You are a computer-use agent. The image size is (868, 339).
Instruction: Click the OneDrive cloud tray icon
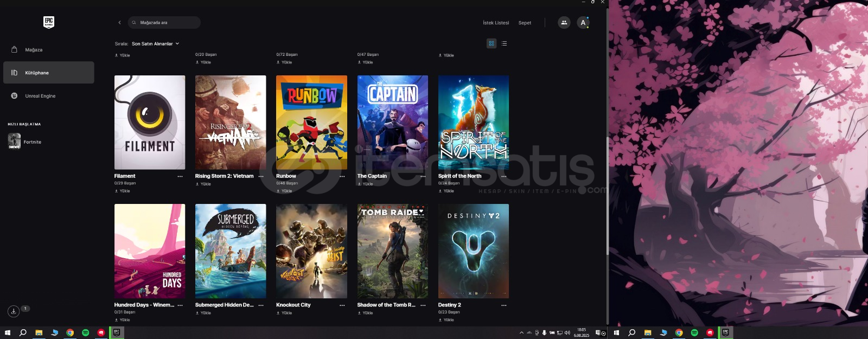pyautogui.click(x=529, y=333)
